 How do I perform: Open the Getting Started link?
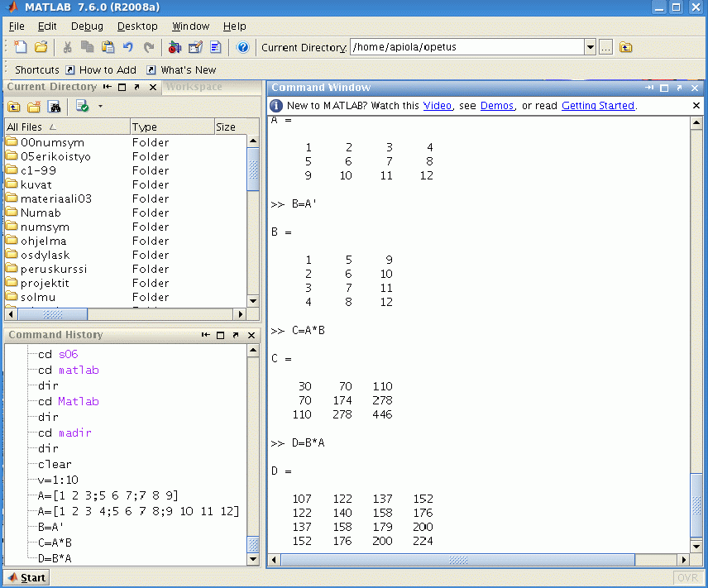click(x=597, y=106)
